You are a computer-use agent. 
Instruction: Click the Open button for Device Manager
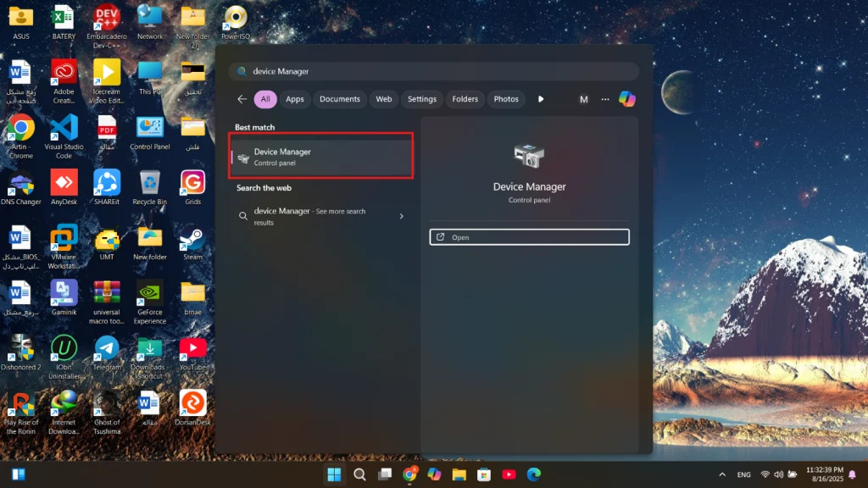[529, 237]
